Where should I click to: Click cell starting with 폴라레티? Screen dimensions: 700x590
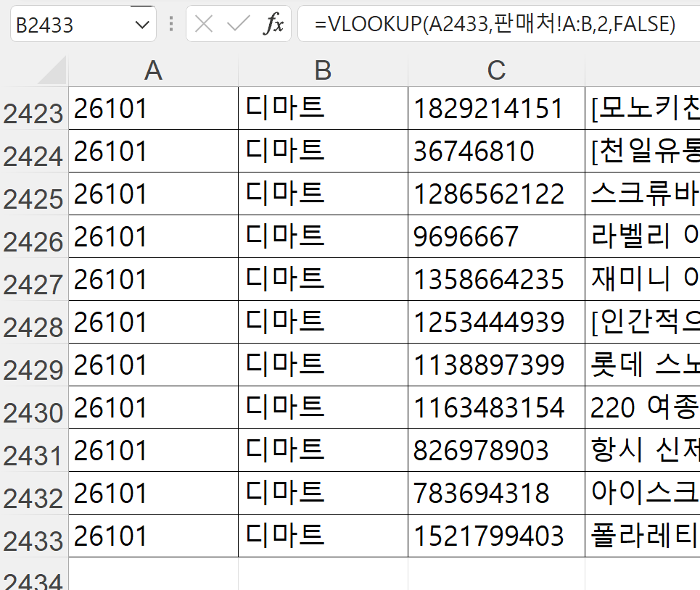[x=643, y=536]
